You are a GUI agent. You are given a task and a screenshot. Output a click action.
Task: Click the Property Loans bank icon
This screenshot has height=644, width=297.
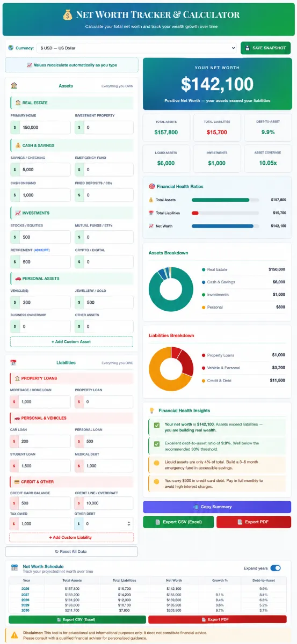tap(17, 378)
